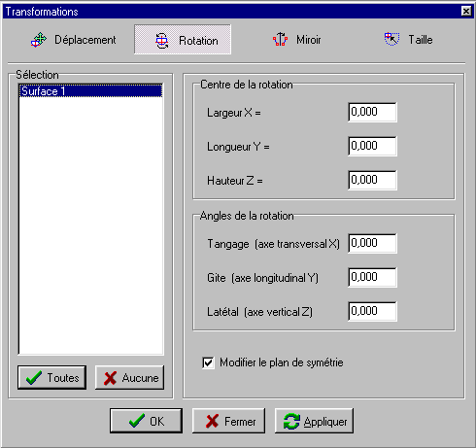
Task: Click the Hauteur Z value field
Action: 372,180
